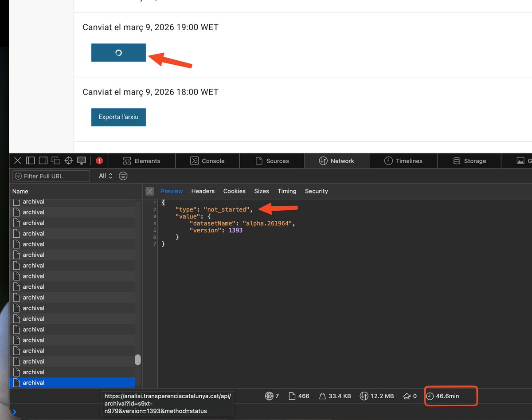Switch to the Elements tab
Image resolution: width=532 pixels, height=420 pixels.
pyautogui.click(x=141, y=161)
